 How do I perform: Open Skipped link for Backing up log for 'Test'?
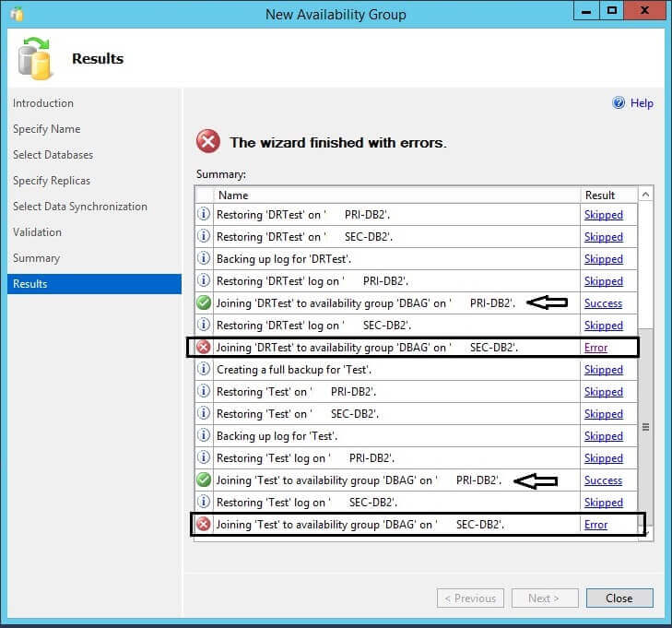point(604,436)
